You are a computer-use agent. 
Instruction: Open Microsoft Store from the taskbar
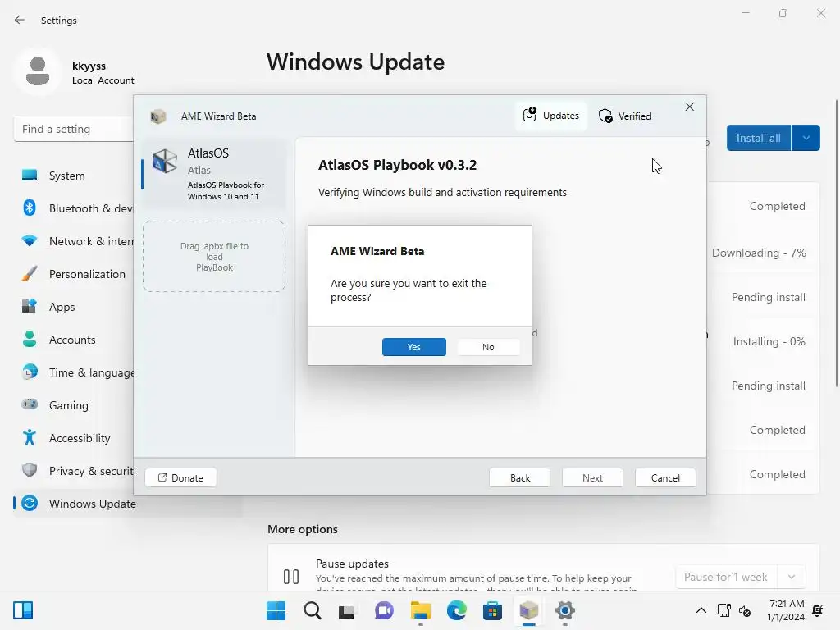tap(492, 610)
